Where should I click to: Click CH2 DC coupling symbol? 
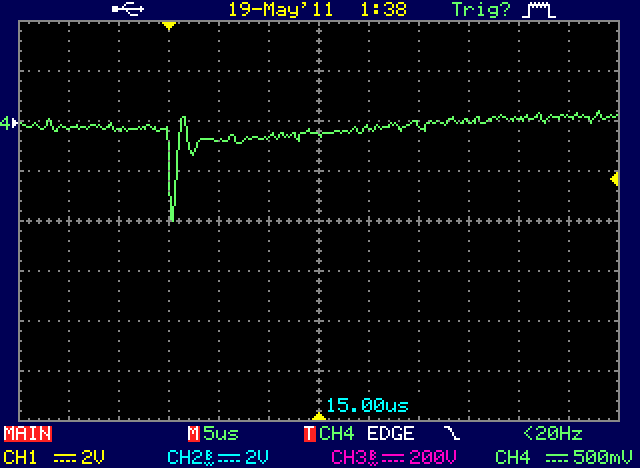pos(229,457)
